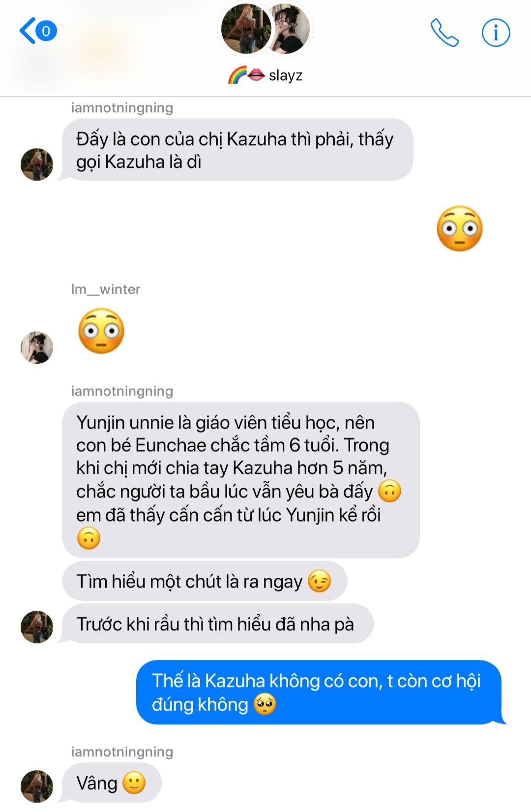The height and width of the screenshot is (812, 531).
Task: Tap the sent flushed face emoji message
Action: coord(460,229)
